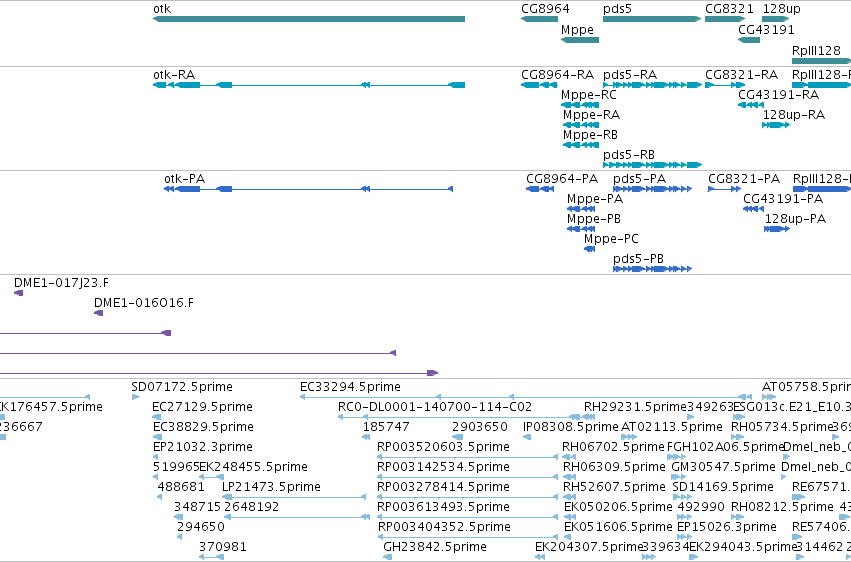Select the DME1-016O16.F clone label
This screenshot has width=851, height=562.
[x=144, y=303]
